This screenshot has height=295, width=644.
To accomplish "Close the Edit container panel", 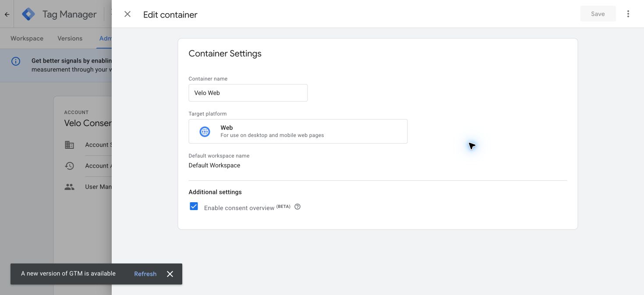I will (127, 14).
